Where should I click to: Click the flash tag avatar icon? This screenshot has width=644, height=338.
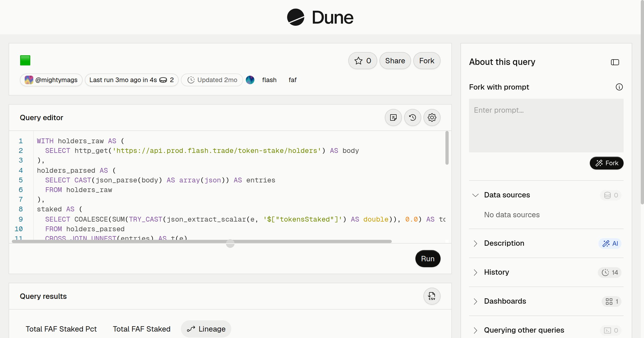pos(250,80)
